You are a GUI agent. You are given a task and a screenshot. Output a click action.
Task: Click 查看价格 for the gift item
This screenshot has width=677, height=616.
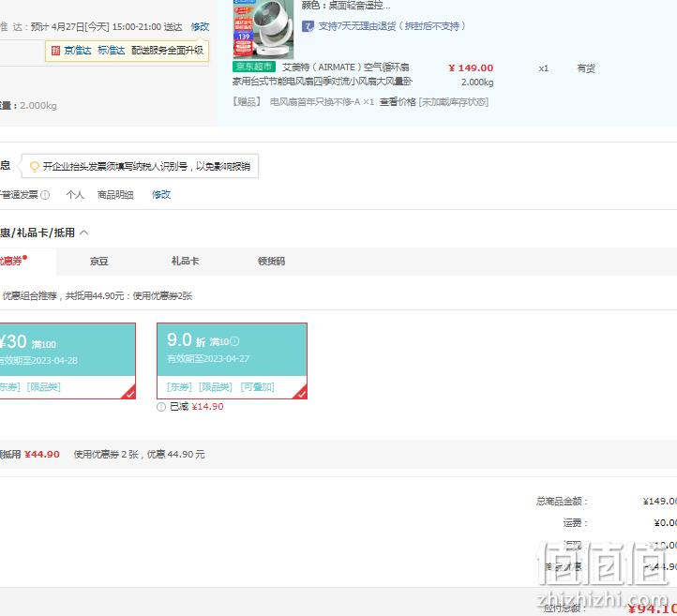pos(398,102)
